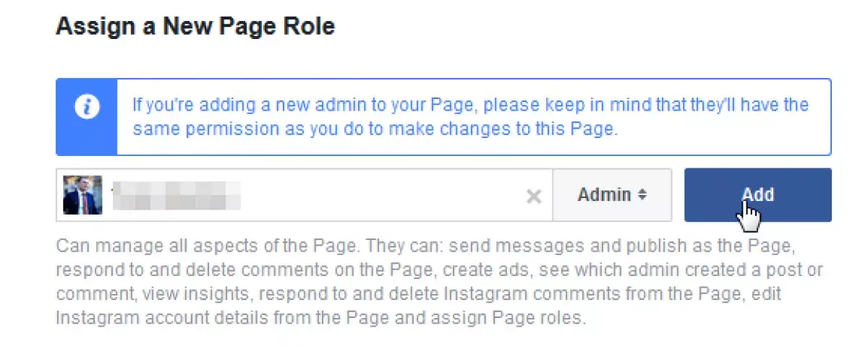Click the Add button

pyautogui.click(x=758, y=195)
